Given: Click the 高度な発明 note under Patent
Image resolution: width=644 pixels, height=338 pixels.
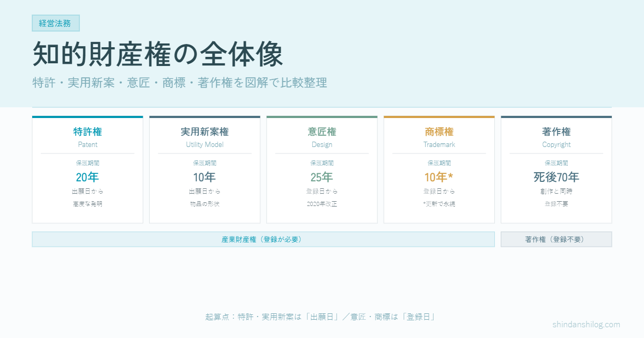Looking at the screenshot, I should pyautogui.click(x=87, y=204).
